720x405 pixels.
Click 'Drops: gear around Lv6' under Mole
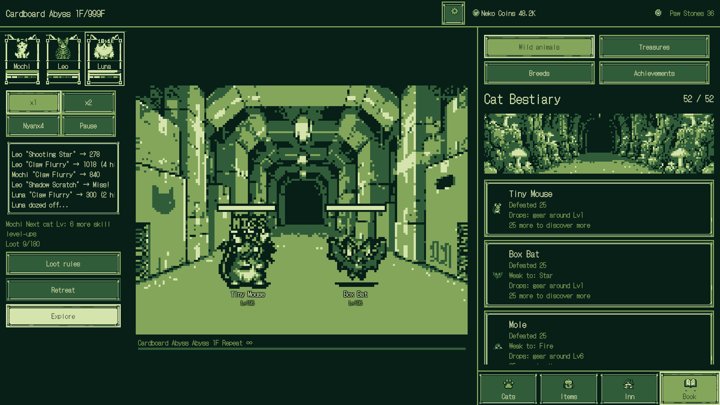pos(546,356)
